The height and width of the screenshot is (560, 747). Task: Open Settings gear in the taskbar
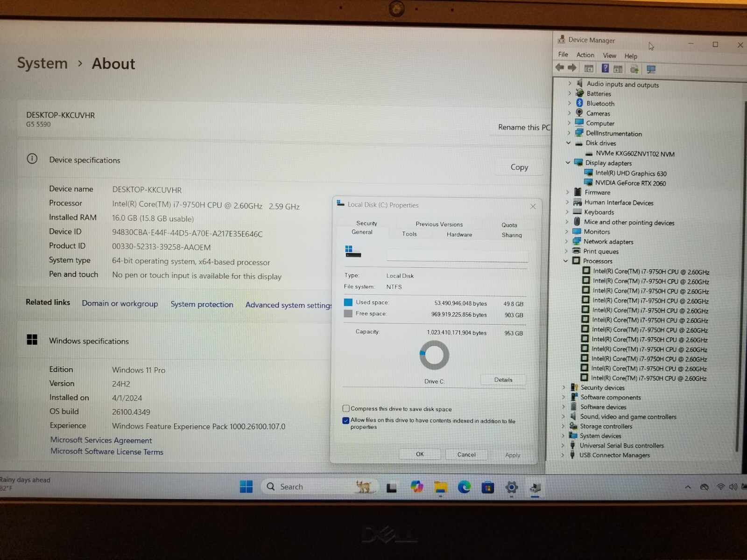(512, 488)
